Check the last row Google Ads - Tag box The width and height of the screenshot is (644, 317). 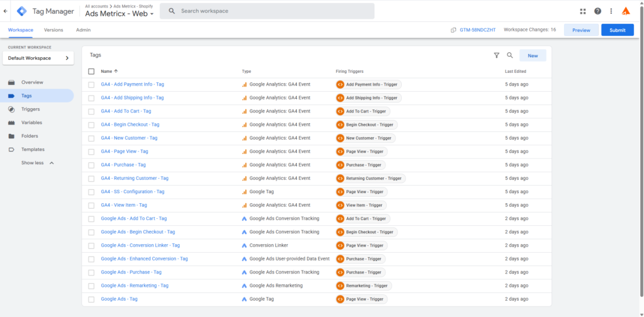pyautogui.click(x=91, y=299)
